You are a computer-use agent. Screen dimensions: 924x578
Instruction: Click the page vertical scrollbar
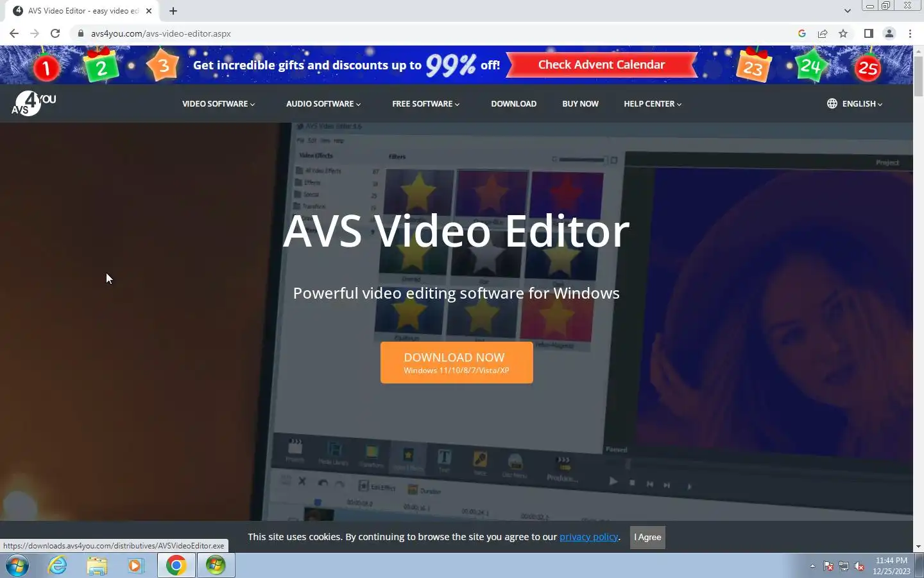point(918,77)
